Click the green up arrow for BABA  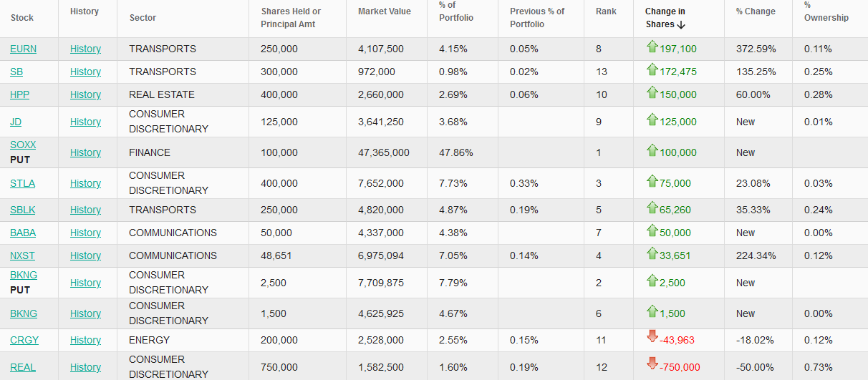[x=652, y=231]
